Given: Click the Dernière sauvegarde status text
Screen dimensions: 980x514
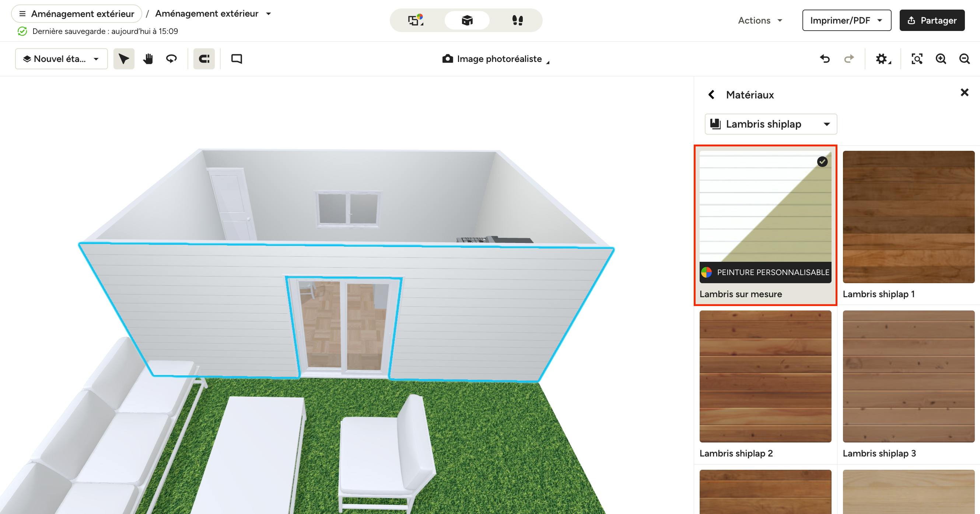Looking at the screenshot, I should [105, 31].
